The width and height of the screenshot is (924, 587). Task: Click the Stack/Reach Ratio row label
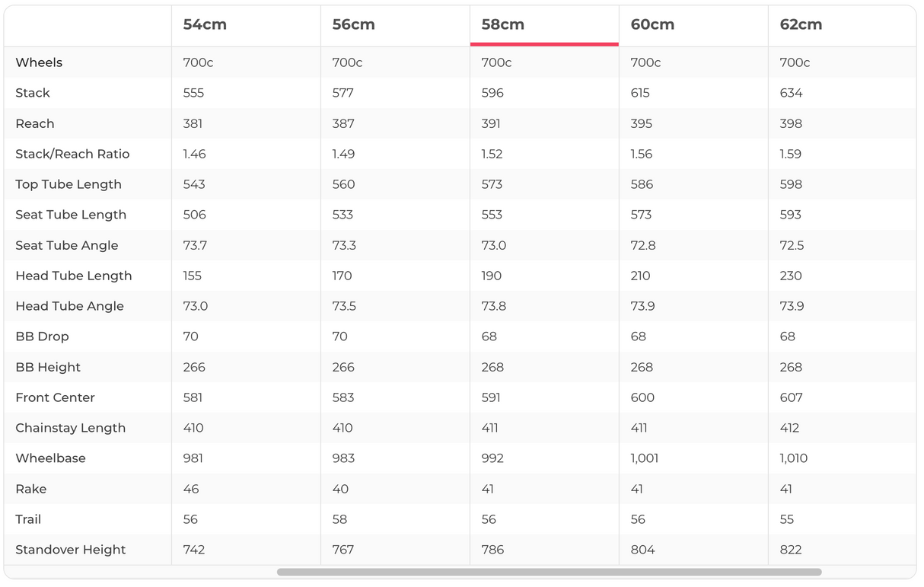pyautogui.click(x=72, y=154)
